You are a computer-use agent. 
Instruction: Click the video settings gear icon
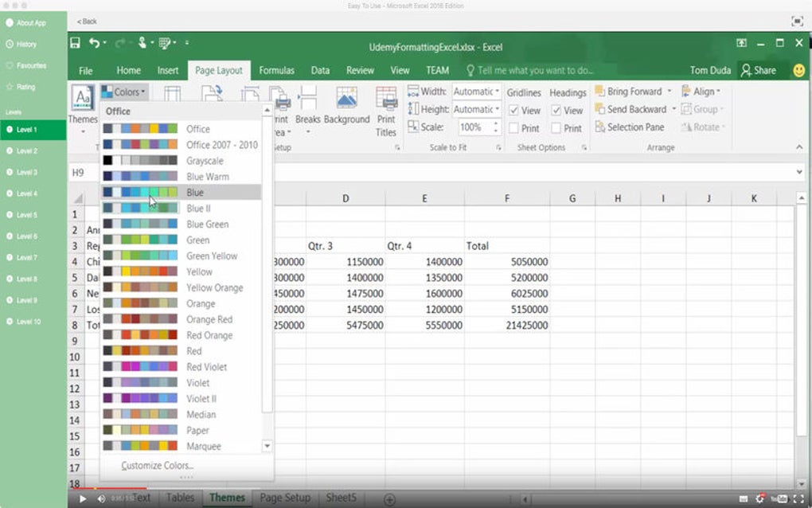pyautogui.click(x=759, y=498)
